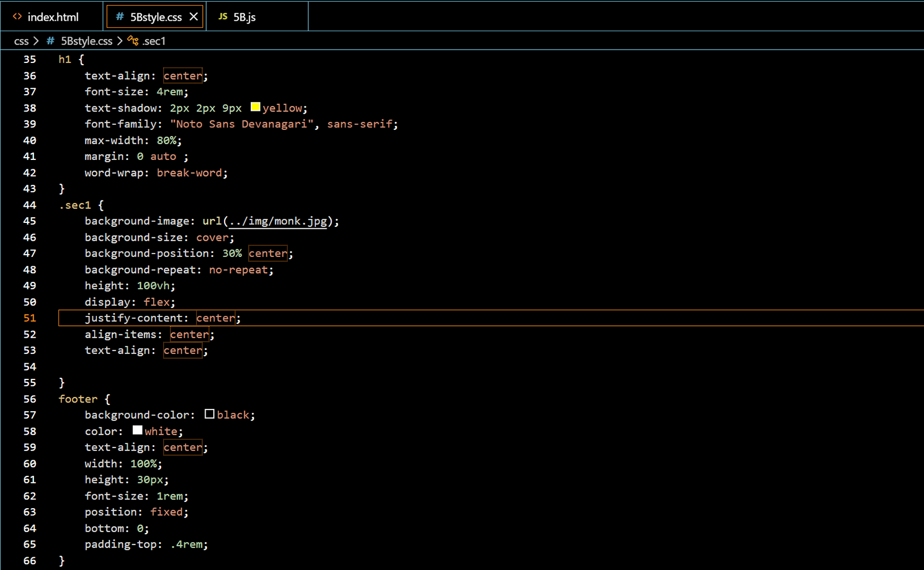
Task: Click the 'fixed' position value
Action: (166, 512)
